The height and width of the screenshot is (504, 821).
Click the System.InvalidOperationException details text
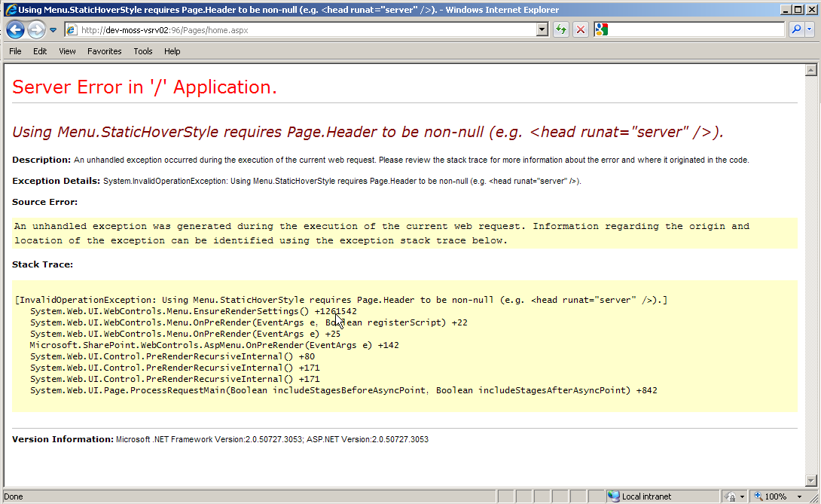coord(342,181)
